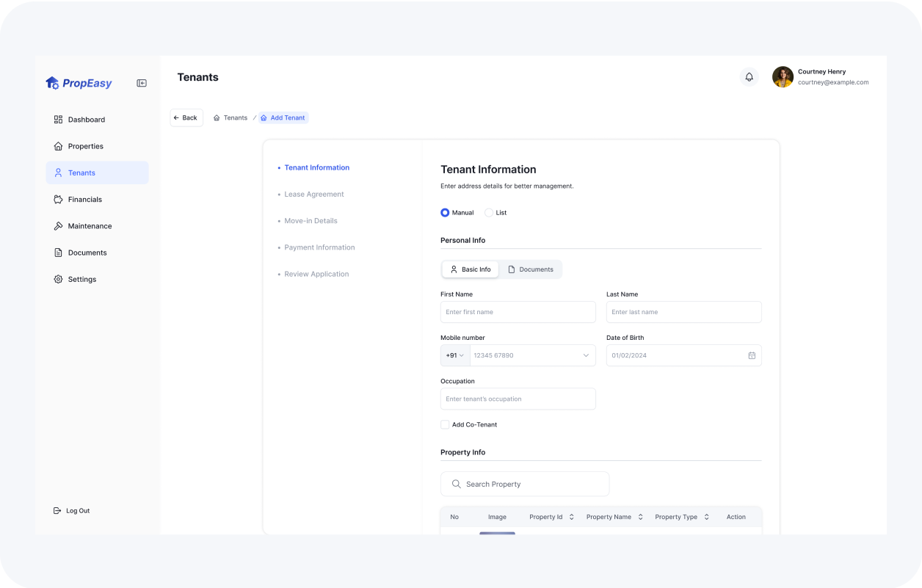Open Financials in the sidebar
Screen dimensions: 922x588
click(97, 200)
